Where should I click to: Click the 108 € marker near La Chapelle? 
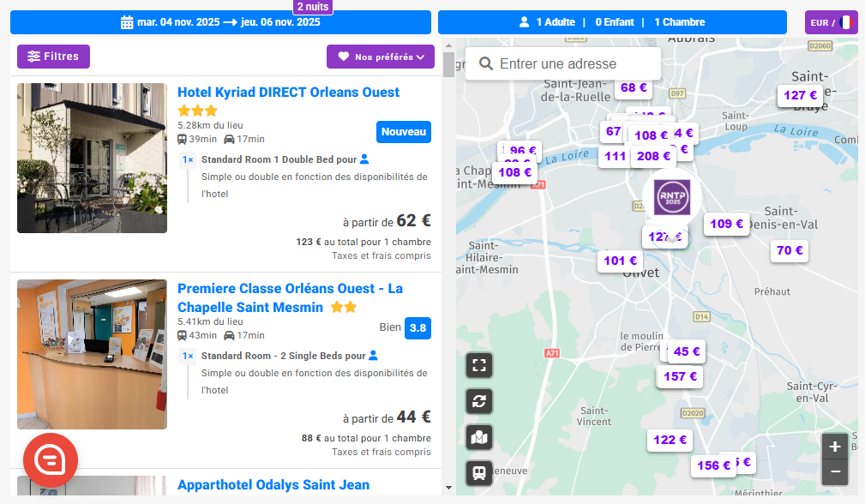click(x=514, y=172)
